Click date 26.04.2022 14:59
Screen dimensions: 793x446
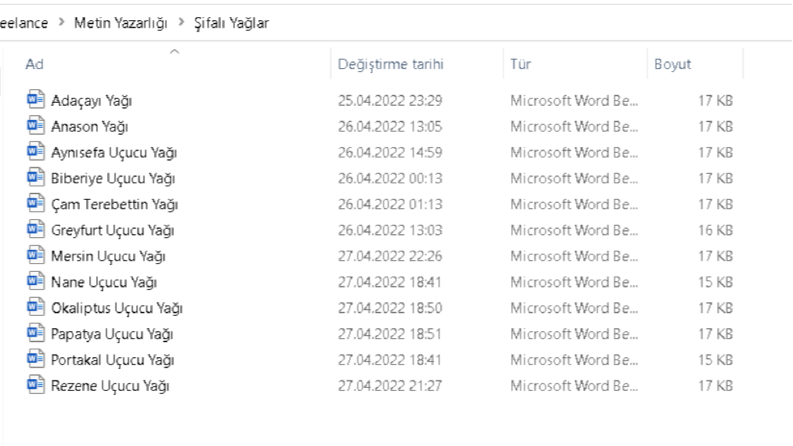point(390,152)
